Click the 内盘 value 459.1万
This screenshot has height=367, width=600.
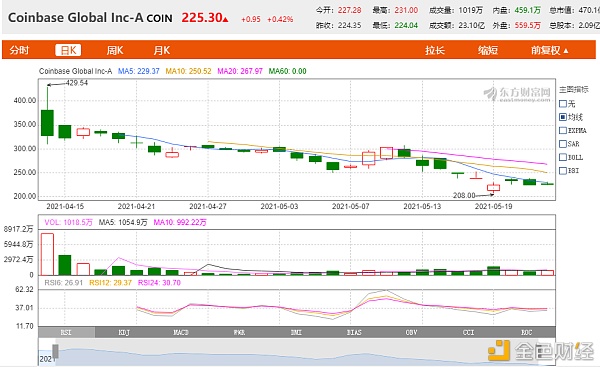click(527, 10)
